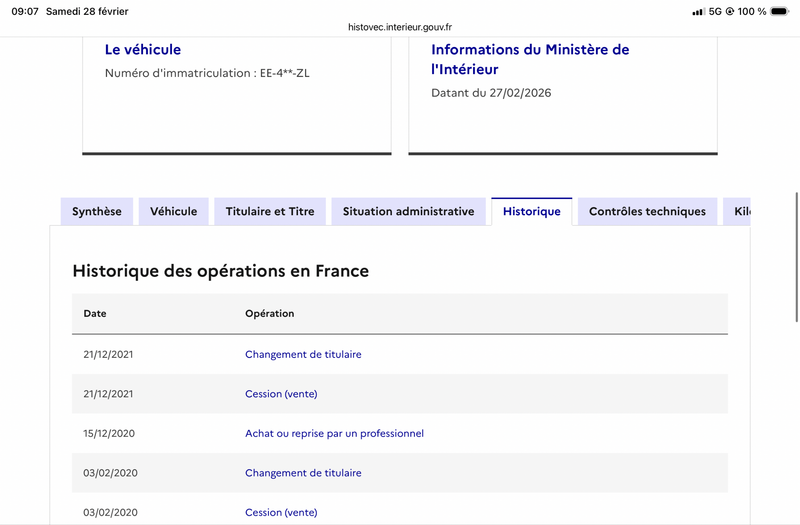Screen dimensions: 800x525
Task: Click Cession (vente) dated 21/12/2021
Action: [x=281, y=394]
